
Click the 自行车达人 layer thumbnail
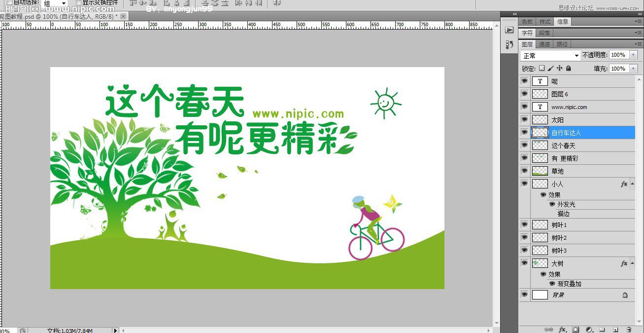click(540, 132)
